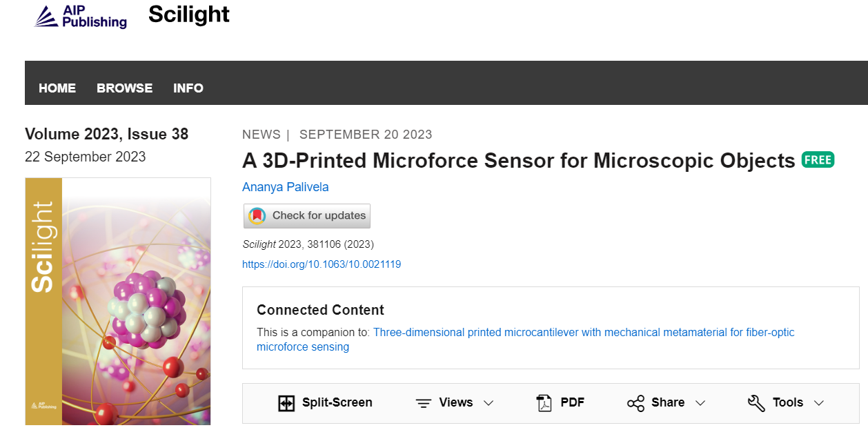The image size is (868, 430).
Task: Open the BROWSE menu item
Action: pos(124,88)
